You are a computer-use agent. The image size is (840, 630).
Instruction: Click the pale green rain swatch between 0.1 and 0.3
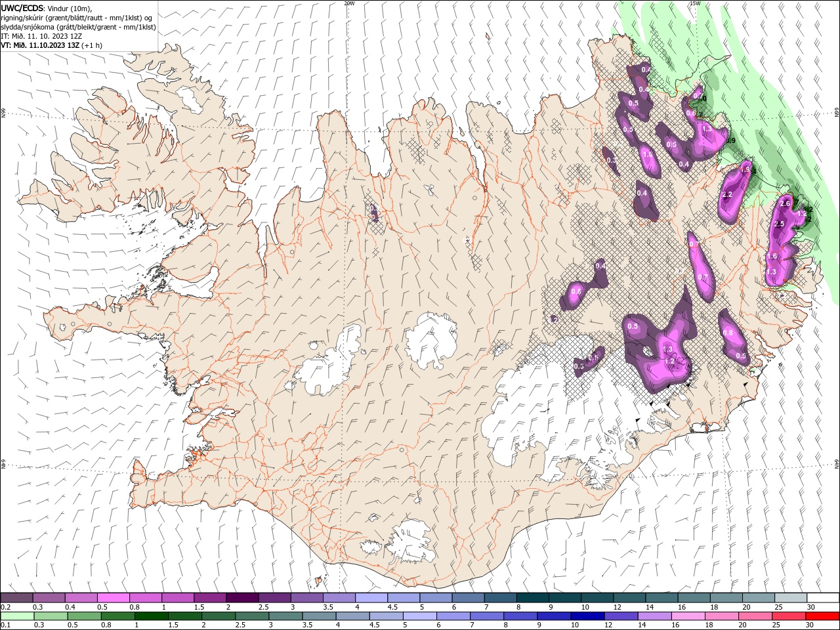[x=17, y=616]
